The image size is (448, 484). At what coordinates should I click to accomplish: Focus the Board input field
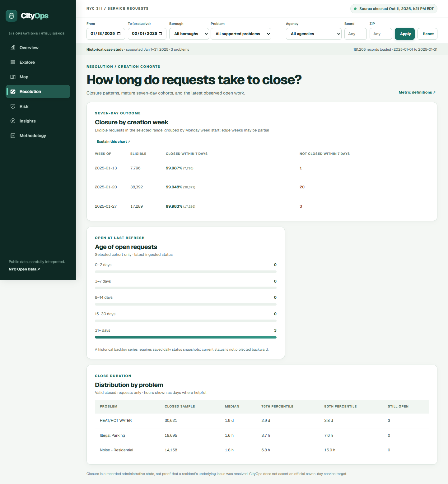[x=356, y=34]
